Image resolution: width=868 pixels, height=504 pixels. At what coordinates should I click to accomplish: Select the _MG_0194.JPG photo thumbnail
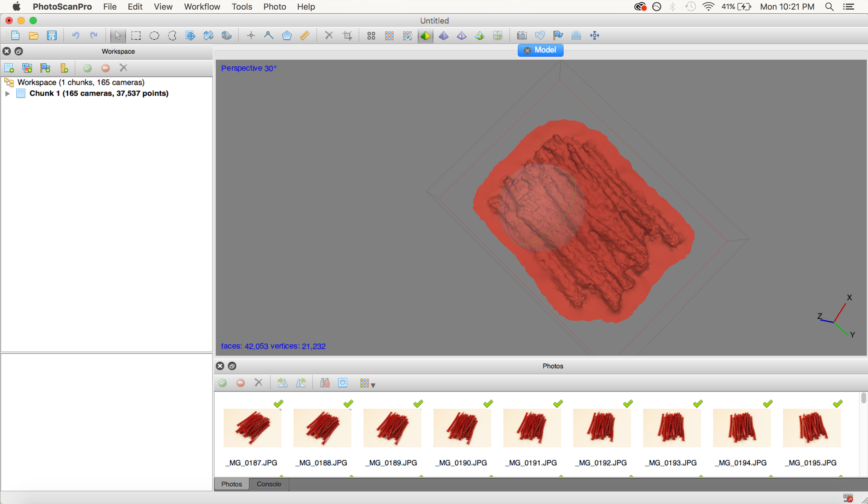coord(742,428)
